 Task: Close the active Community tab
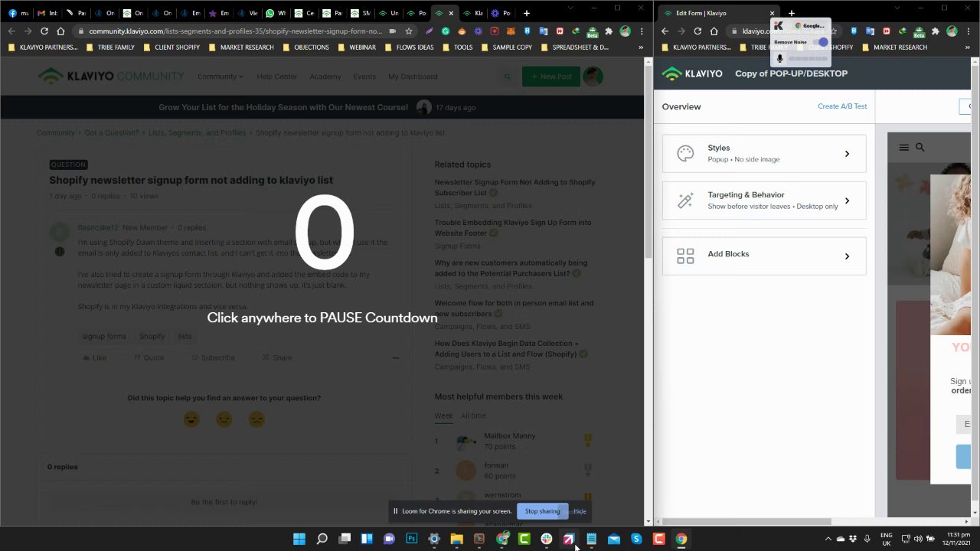pos(451,13)
